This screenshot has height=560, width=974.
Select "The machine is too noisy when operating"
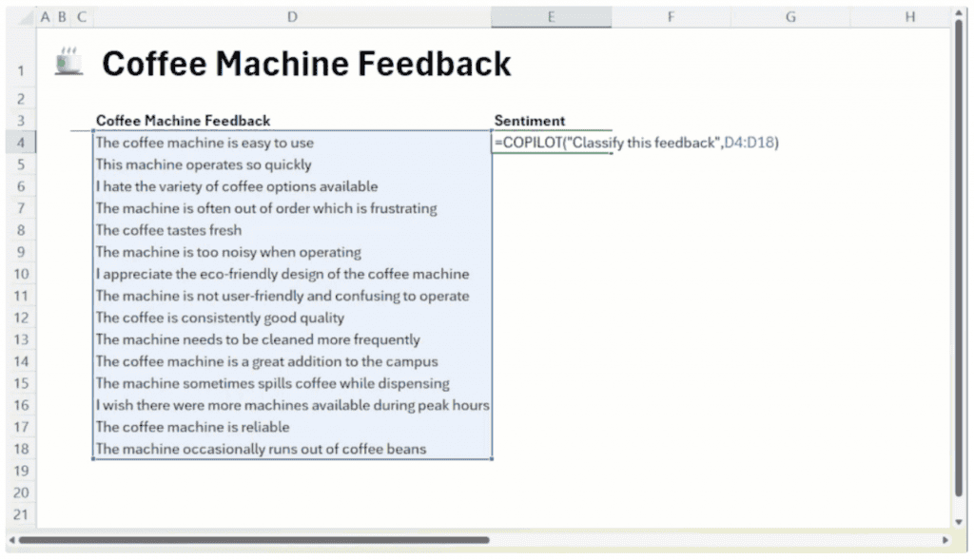[x=228, y=252]
